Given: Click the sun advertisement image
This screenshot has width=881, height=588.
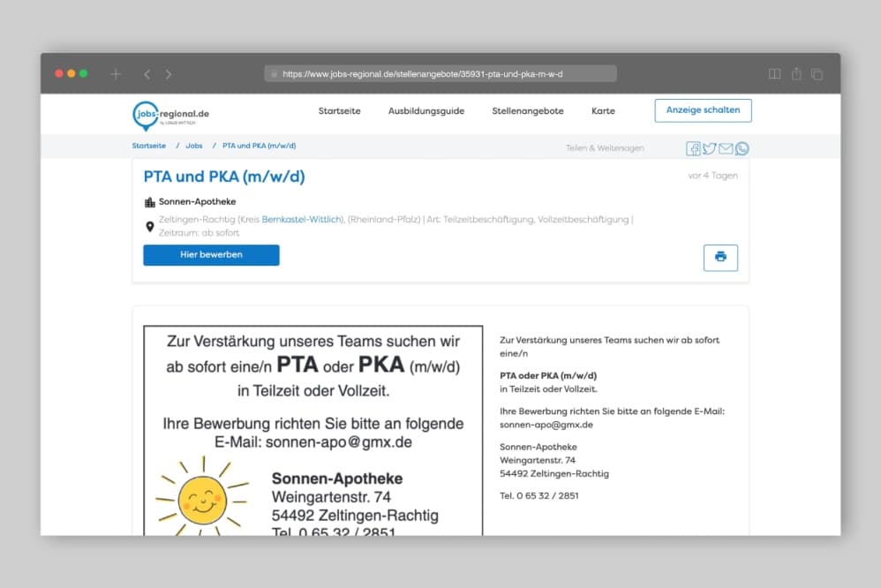Looking at the screenshot, I should click(313, 431).
